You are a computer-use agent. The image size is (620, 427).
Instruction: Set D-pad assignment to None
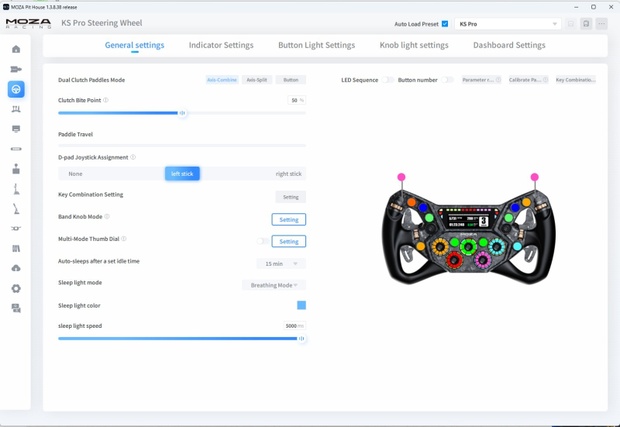[x=75, y=174]
